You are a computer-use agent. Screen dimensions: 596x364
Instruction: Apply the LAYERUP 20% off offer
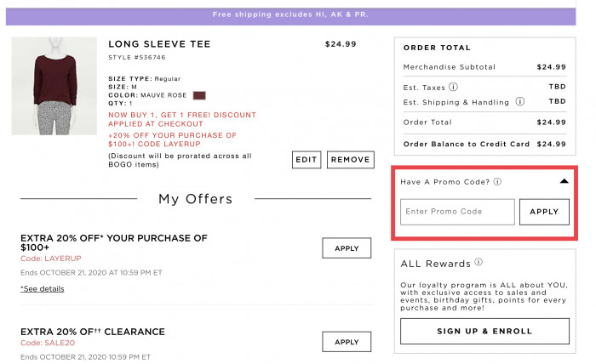click(347, 248)
